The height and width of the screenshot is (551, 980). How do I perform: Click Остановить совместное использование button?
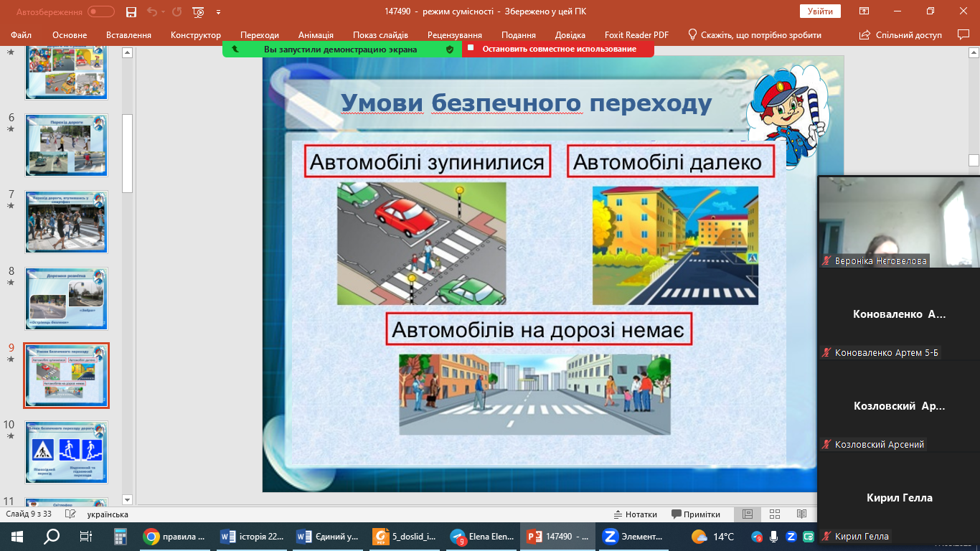point(558,49)
